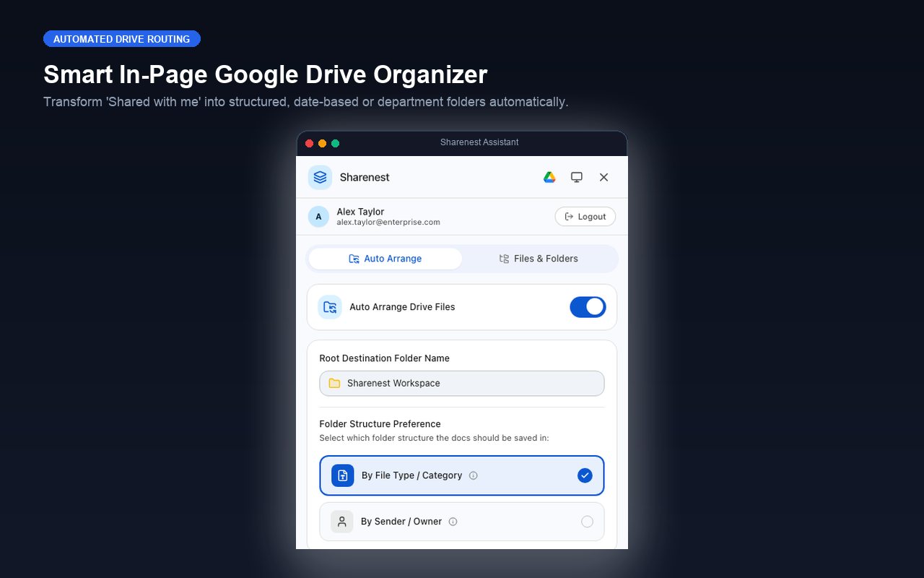The width and height of the screenshot is (924, 578).
Task: Open the Google Drive icon in header
Action: pyautogui.click(x=549, y=177)
